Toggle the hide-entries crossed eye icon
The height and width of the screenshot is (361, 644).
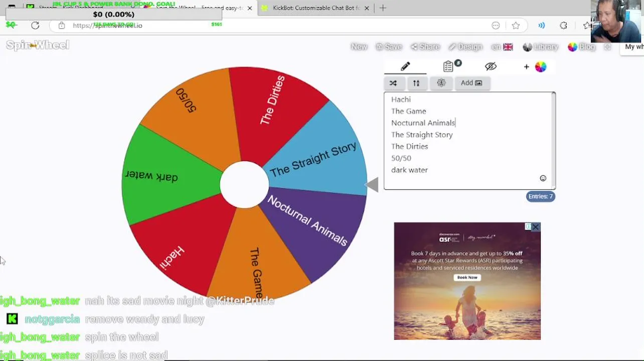click(491, 66)
